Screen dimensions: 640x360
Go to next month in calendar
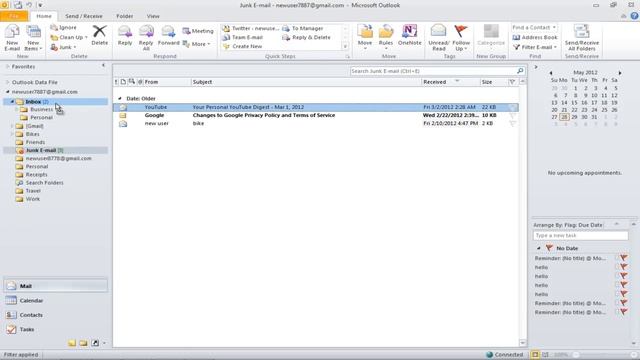coord(620,73)
